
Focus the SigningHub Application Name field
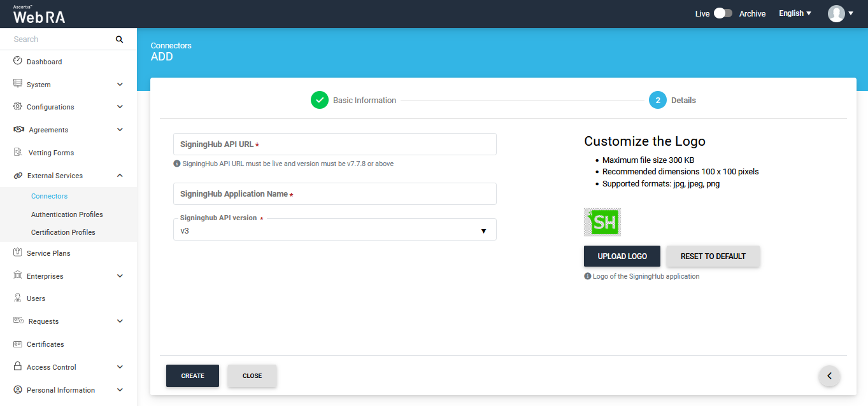click(334, 193)
